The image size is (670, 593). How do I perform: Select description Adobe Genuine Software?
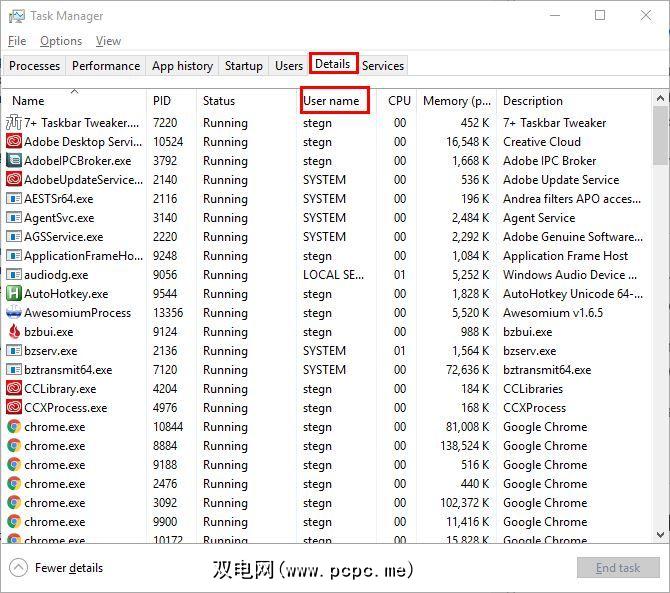[x=573, y=236]
